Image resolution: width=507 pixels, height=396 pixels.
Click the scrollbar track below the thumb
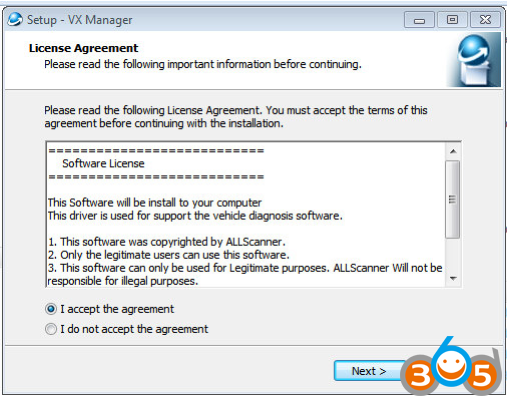(453, 255)
